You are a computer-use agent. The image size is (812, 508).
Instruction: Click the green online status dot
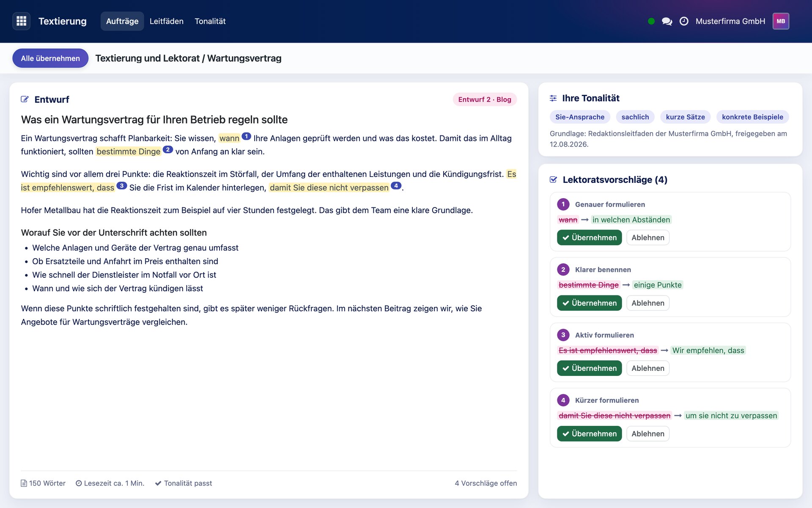(651, 21)
